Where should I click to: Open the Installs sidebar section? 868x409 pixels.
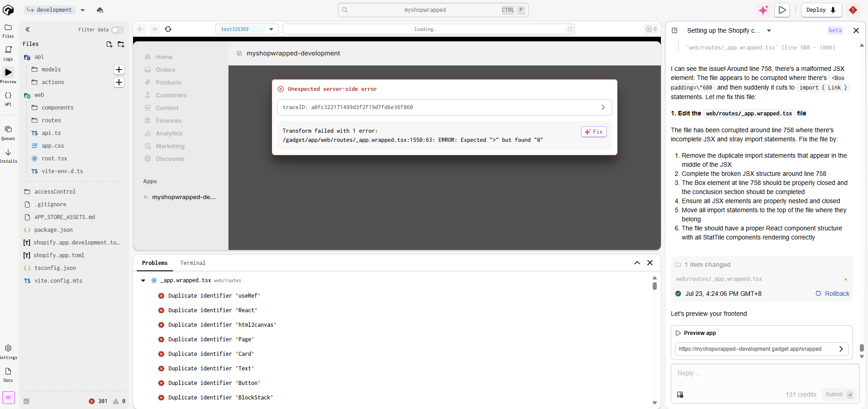[x=8, y=155]
